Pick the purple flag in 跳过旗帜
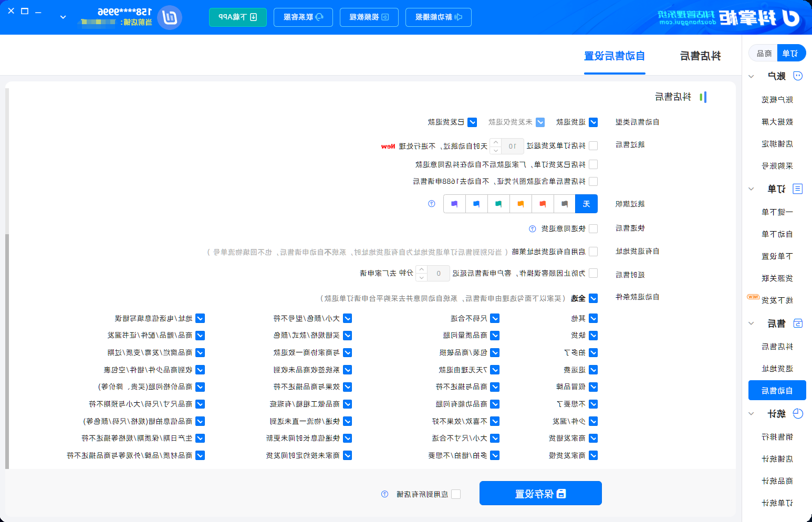Screen dimensions: 812x522 (454, 204)
